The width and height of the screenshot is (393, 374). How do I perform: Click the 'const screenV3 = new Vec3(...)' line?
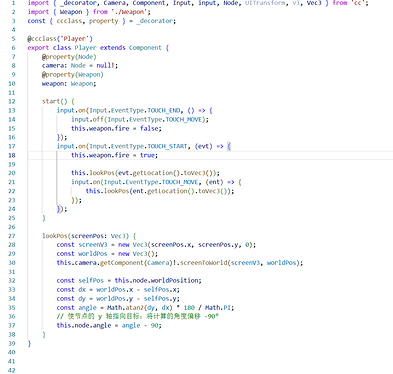[x=156, y=245]
